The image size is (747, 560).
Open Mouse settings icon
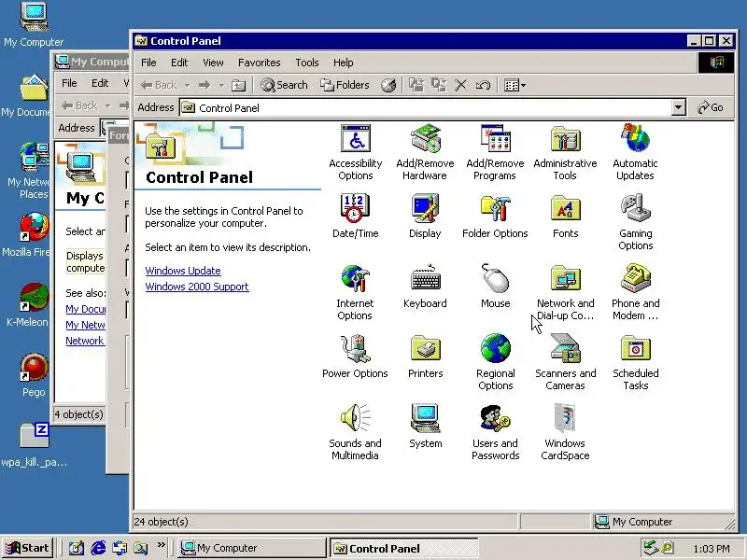pos(496,286)
